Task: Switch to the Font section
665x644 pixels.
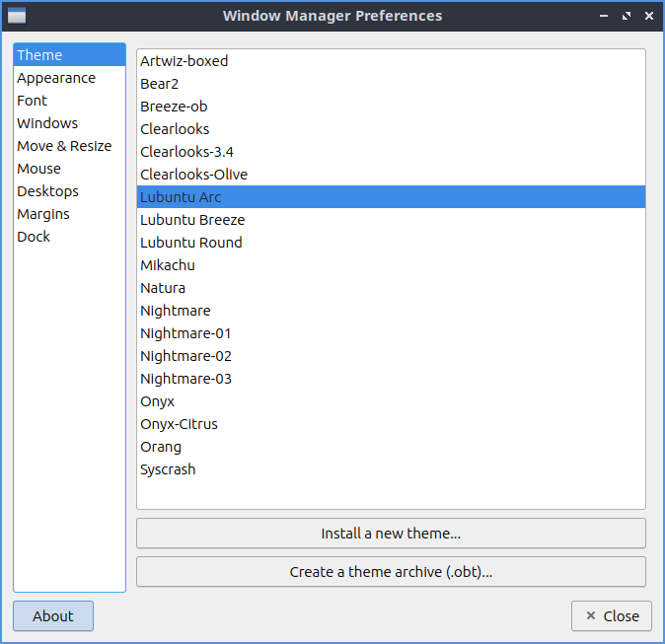Action: click(x=32, y=101)
